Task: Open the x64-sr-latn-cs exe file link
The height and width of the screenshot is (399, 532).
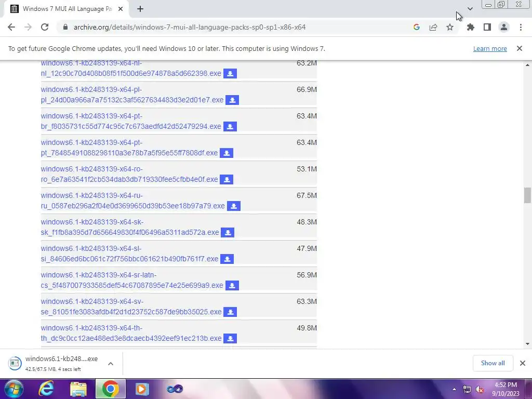Action: point(132,280)
